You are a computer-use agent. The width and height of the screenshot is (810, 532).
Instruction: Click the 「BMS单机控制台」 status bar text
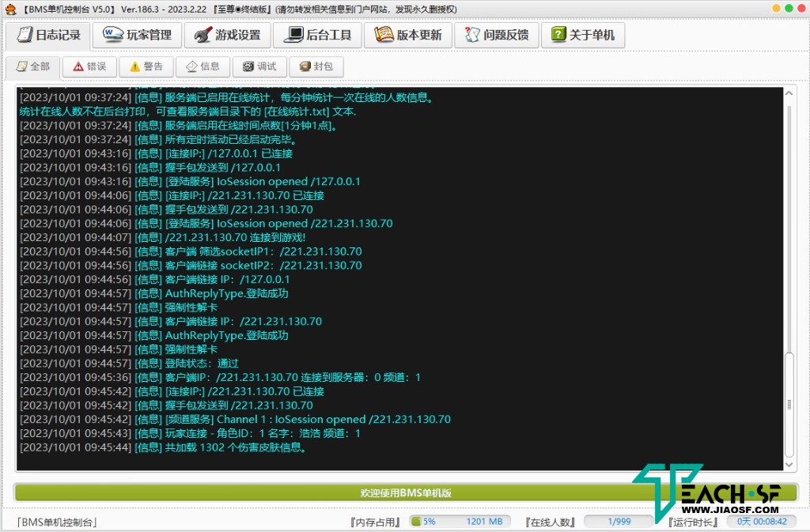point(56,523)
